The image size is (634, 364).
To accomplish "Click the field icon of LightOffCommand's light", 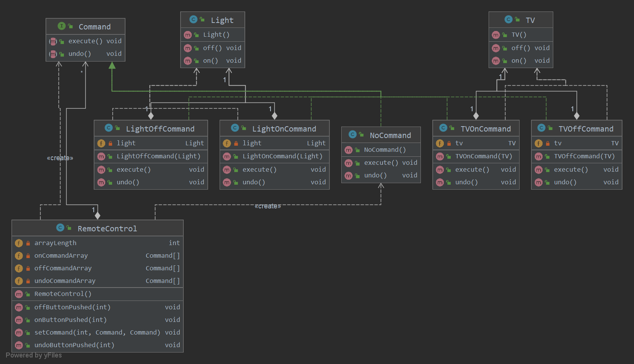I will click(101, 143).
